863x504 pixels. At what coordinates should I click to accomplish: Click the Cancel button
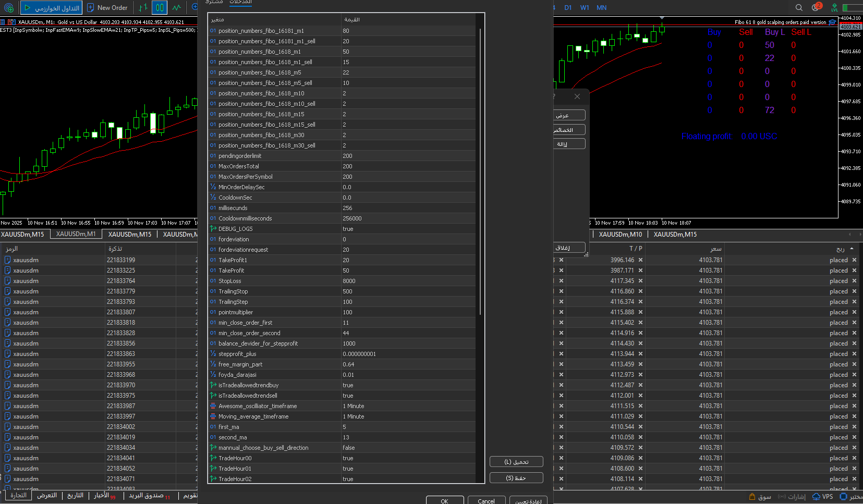pos(486,501)
